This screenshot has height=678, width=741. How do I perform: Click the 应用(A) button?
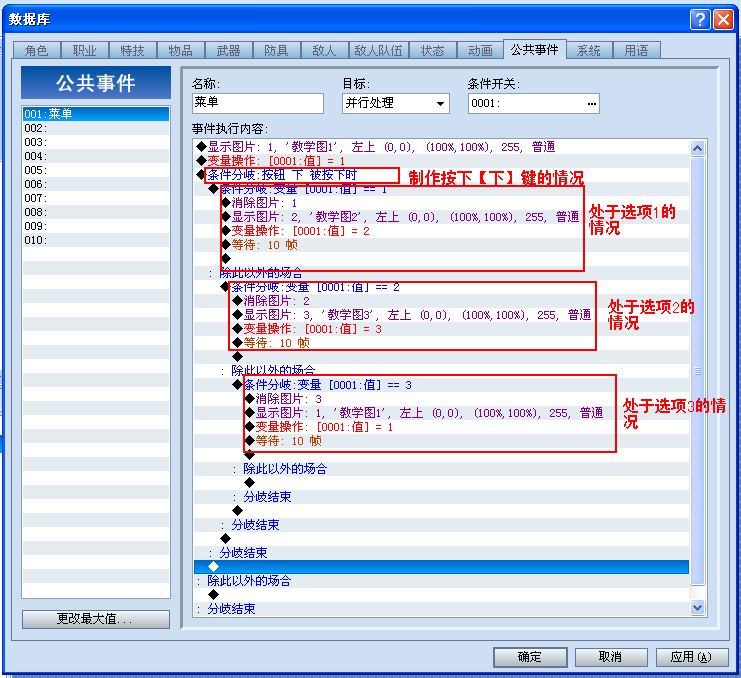pyautogui.click(x=691, y=657)
